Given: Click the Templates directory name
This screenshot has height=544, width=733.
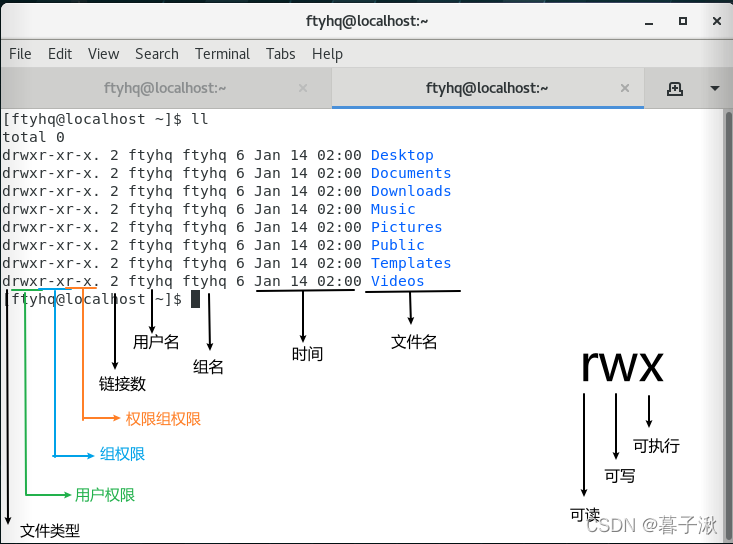Looking at the screenshot, I should [411, 263].
